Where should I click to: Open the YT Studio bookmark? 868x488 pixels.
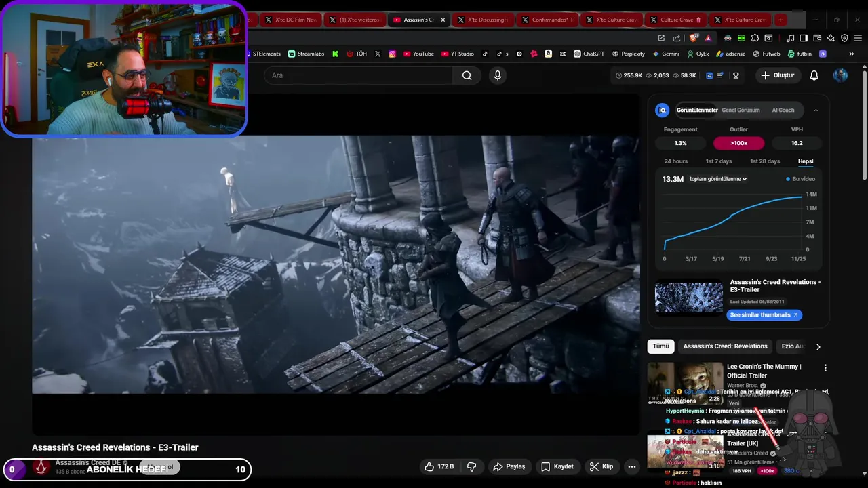tap(458, 54)
